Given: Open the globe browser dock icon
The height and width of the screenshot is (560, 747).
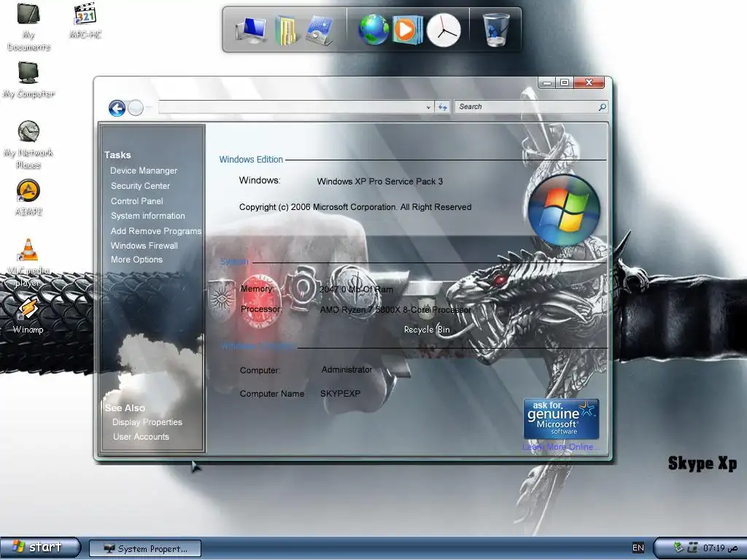Looking at the screenshot, I should click(x=373, y=29).
